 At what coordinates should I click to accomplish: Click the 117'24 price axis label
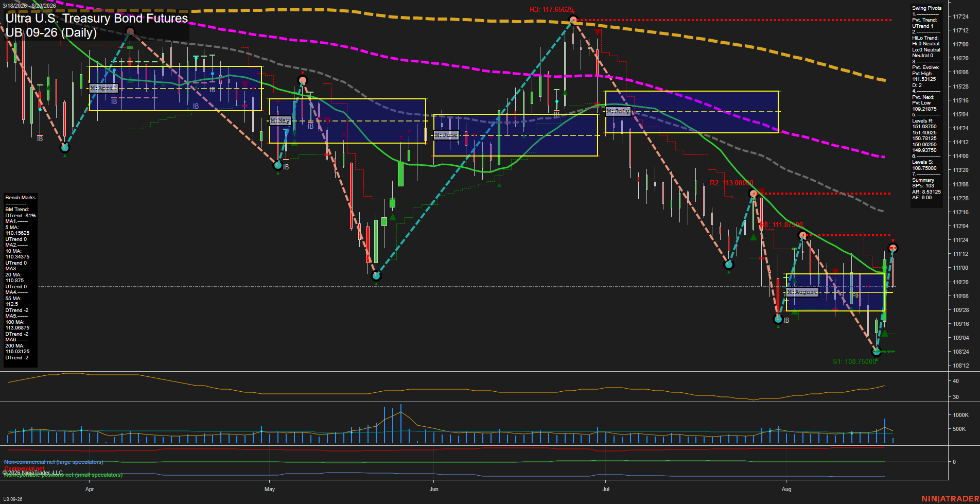click(960, 17)
